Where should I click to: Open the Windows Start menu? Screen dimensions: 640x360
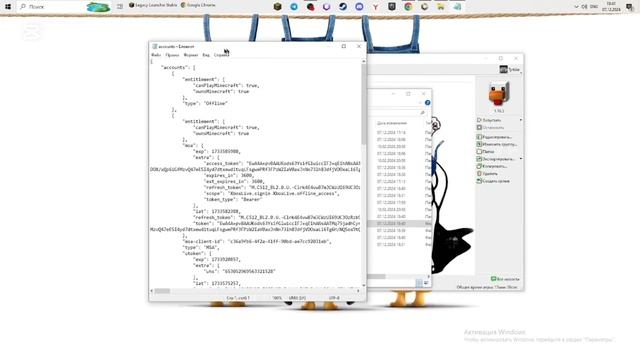tap(8, 7)
